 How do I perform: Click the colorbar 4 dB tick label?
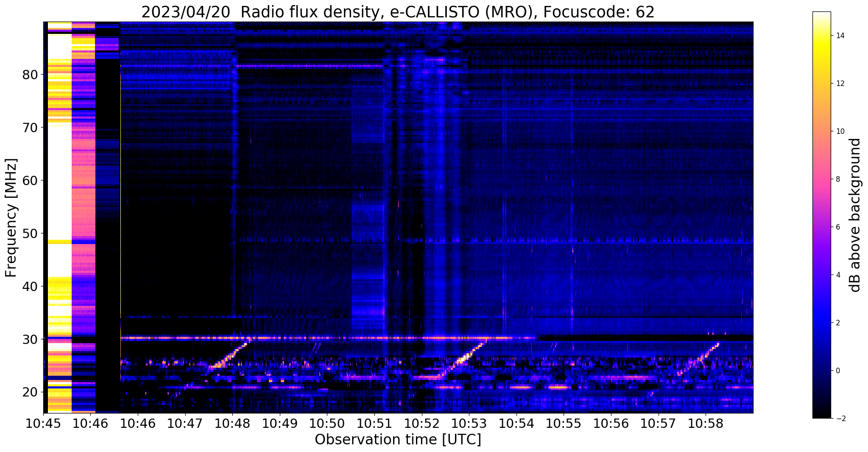pyautogui.click(x=837, y=275)
